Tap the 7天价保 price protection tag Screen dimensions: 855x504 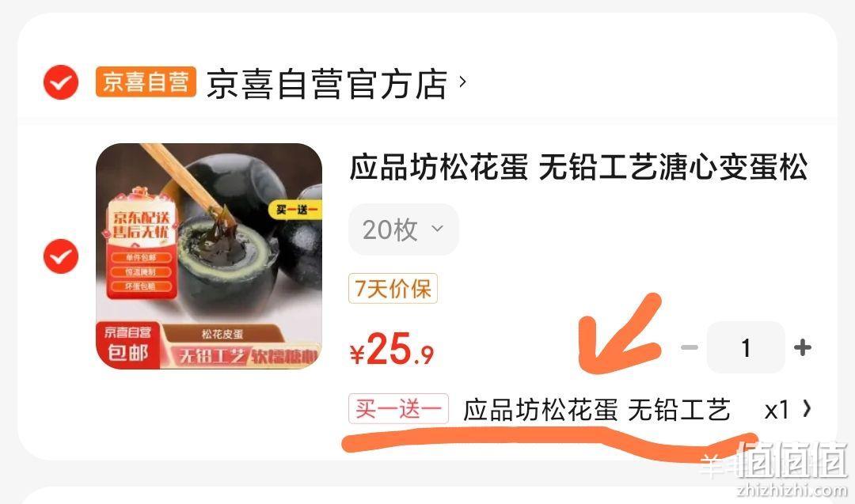pos(393,288)
